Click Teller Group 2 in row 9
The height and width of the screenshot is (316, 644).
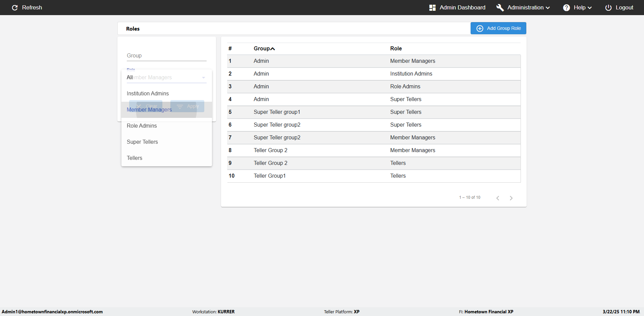click(x=270, y=163)
